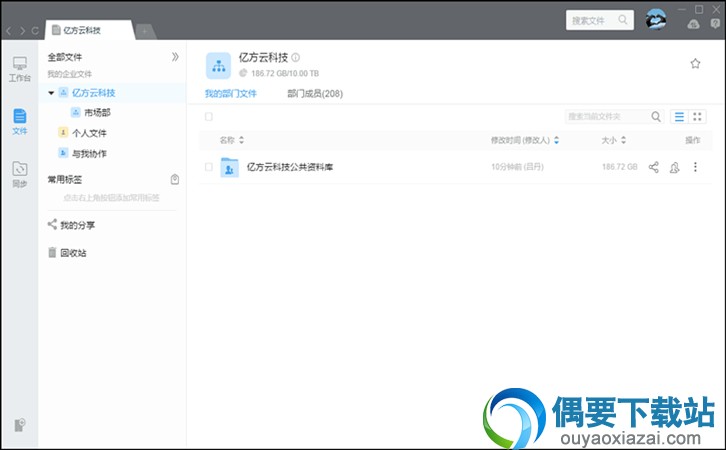726x450 pixels.
Task: Click the add tag icon beside 常用标签
Action: 175,179
